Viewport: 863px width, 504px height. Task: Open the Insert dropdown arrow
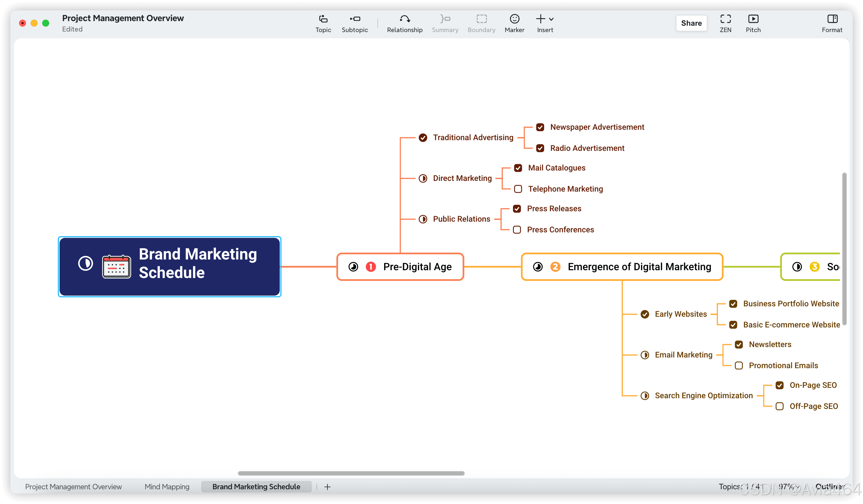[x=551, y=19]
